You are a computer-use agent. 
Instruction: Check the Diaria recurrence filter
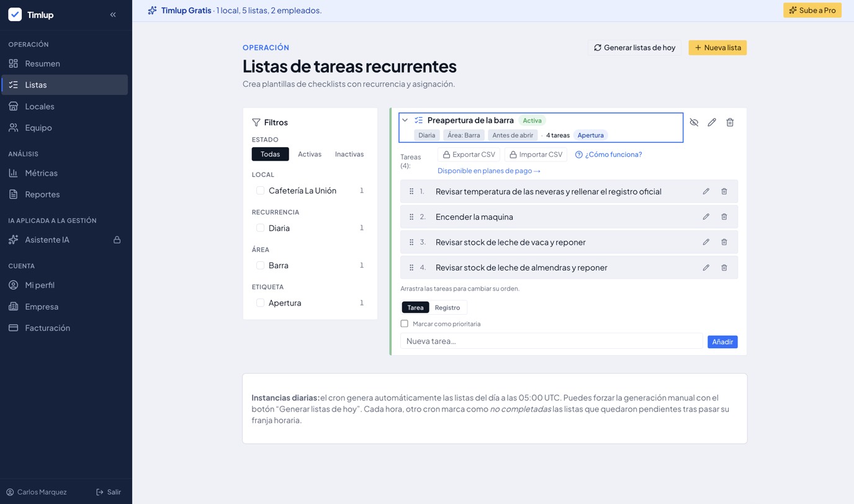click(x=260, y=228)
